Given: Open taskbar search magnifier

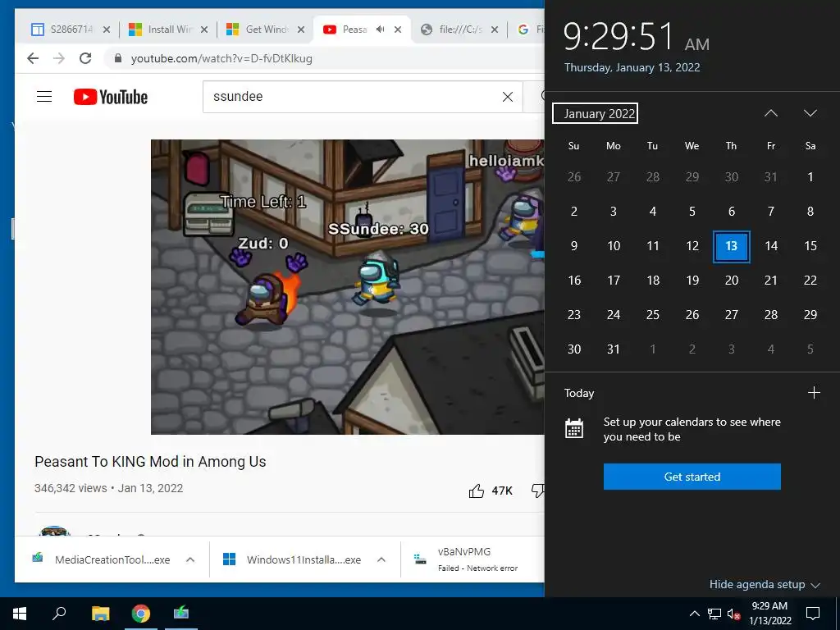Looking at the screenshot, I should 59,614.
